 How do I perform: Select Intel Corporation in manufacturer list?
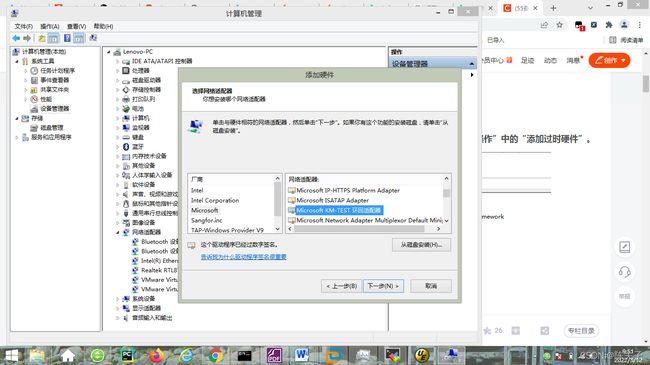(x=215, y=201)
